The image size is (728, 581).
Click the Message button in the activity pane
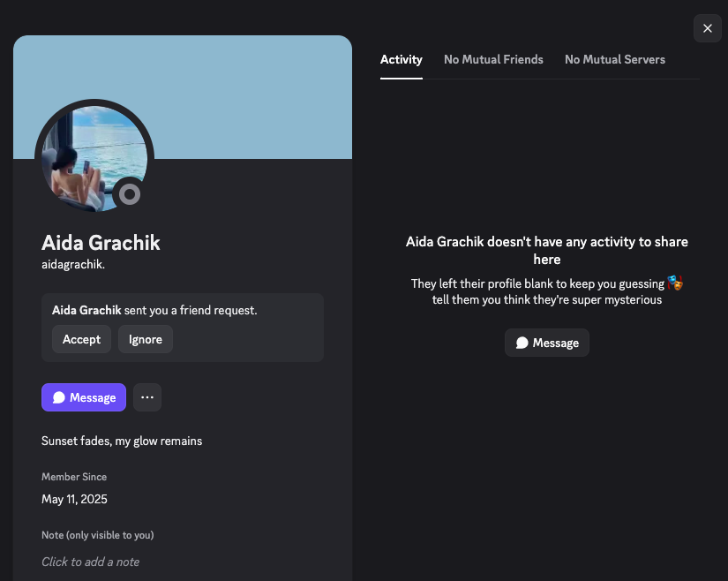pos(546,343)
